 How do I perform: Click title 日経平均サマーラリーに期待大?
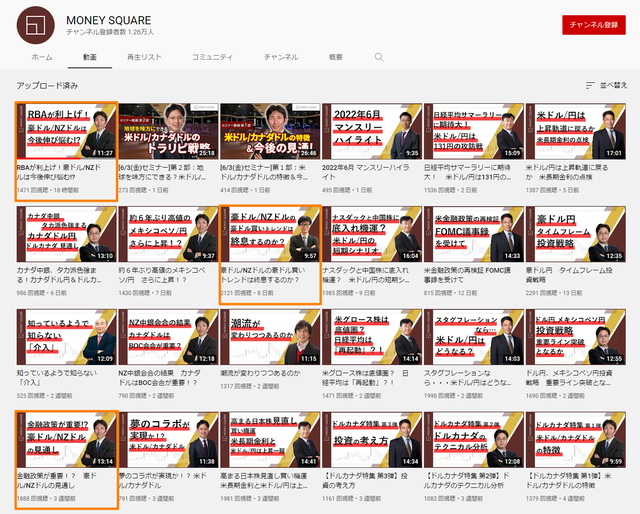point(468,172)
